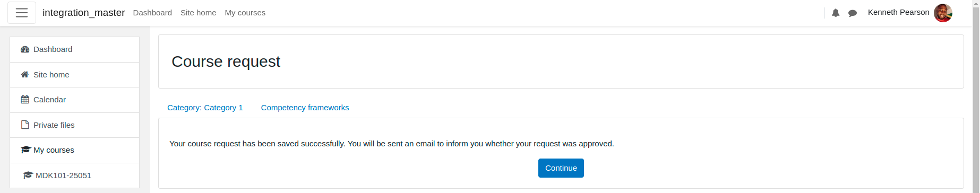Screen dimensions: 980x193
Task: Click the Continue button
Action: 561,168
